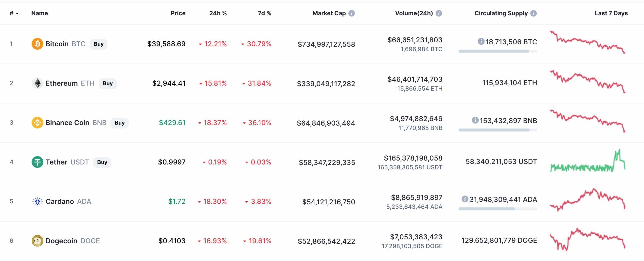644x261 pixels.
Task: Click the Ethereum diamond logo icon
Action: 37,83
